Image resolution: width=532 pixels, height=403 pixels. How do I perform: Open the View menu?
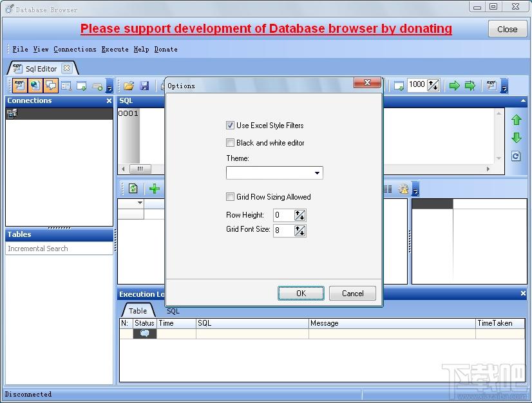pyautogui.click(x=41, y=49)
